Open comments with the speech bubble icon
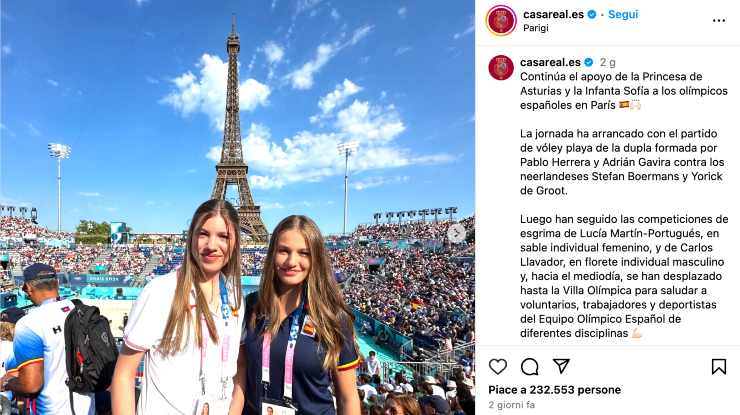Viewport: 740px width, 415px height. coord(530,366)
